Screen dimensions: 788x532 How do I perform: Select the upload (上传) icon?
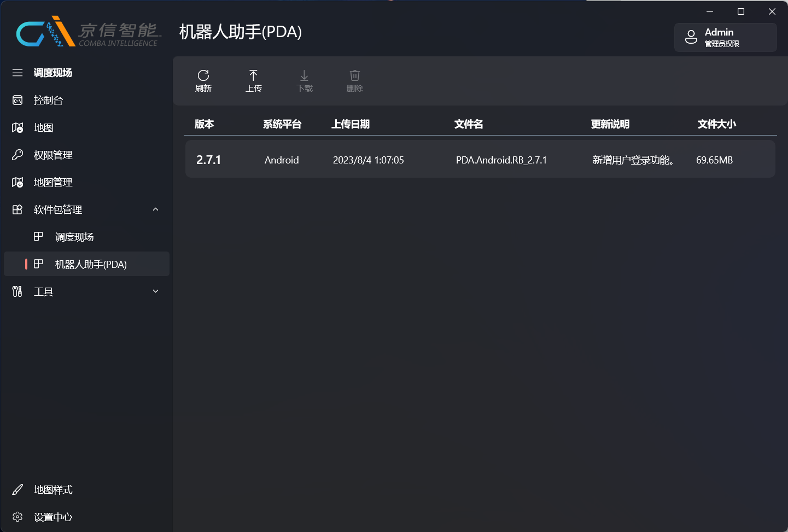click(x=254, y=80)
